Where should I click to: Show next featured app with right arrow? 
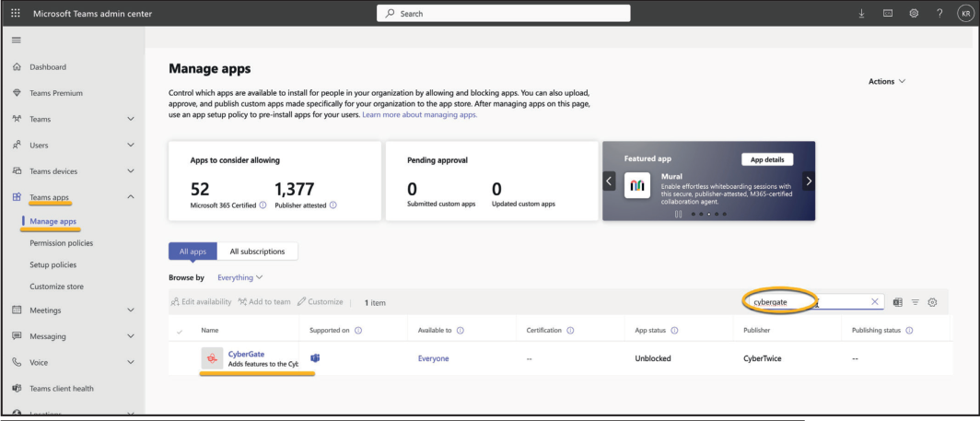808,181
